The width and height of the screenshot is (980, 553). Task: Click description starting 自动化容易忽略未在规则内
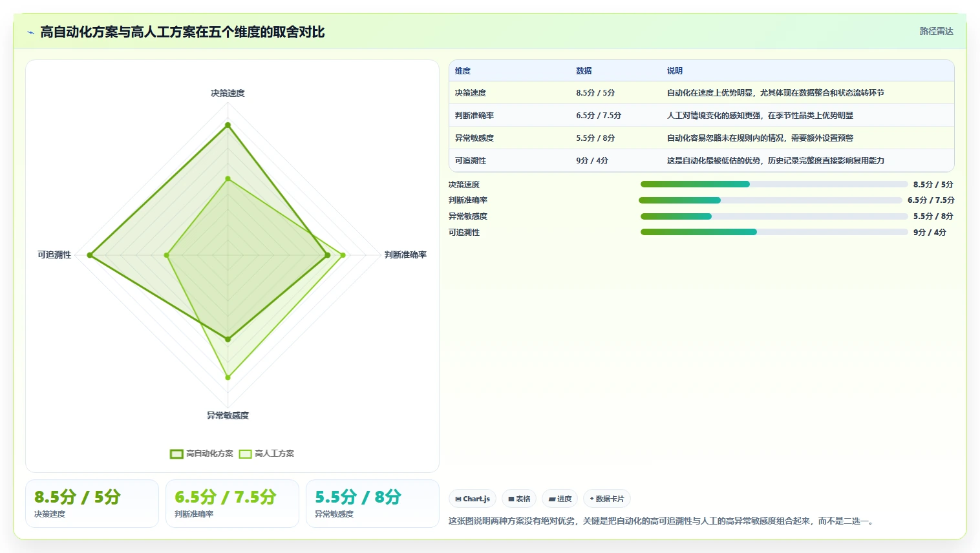tap(760, 138)
